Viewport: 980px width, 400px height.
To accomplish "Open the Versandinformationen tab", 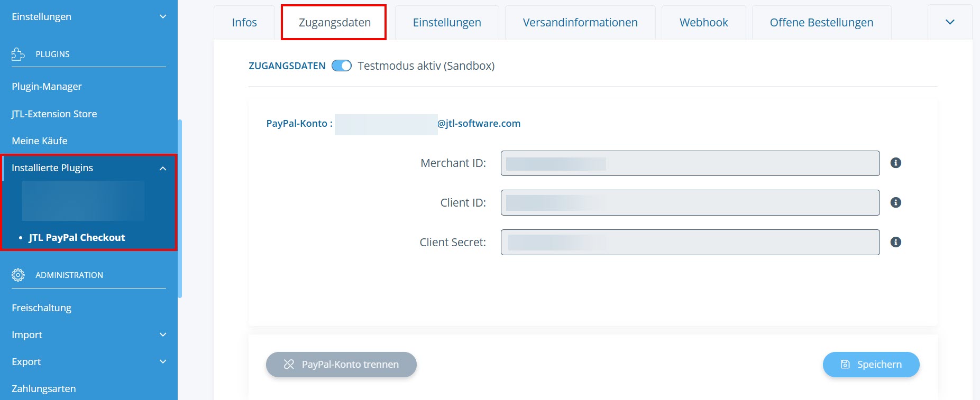I will [580, 22].
